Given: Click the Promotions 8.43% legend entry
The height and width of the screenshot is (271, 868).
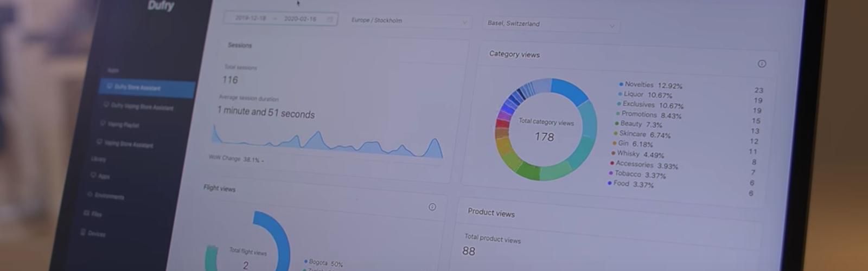Looking at the screenshot, I should tap(648, 115).
